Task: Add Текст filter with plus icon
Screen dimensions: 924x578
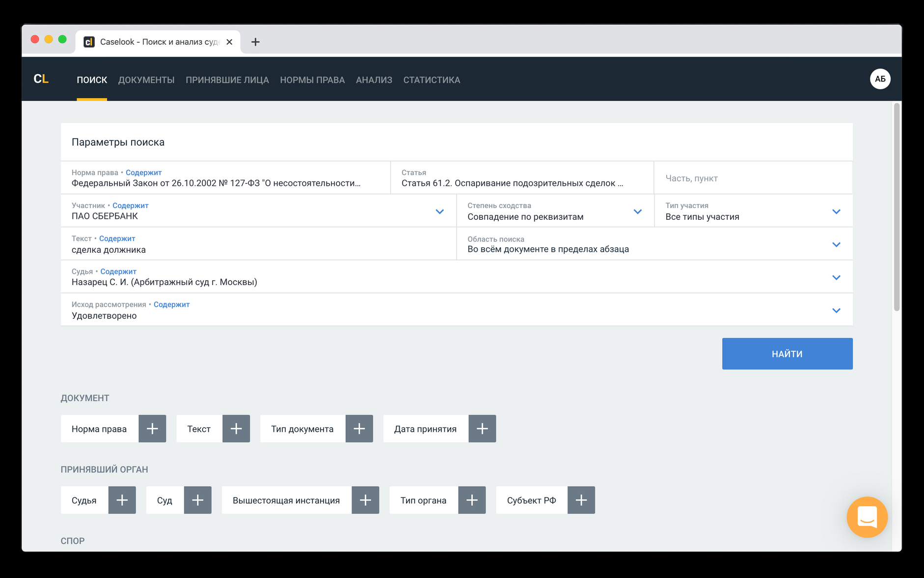Action: pos(236,428)
